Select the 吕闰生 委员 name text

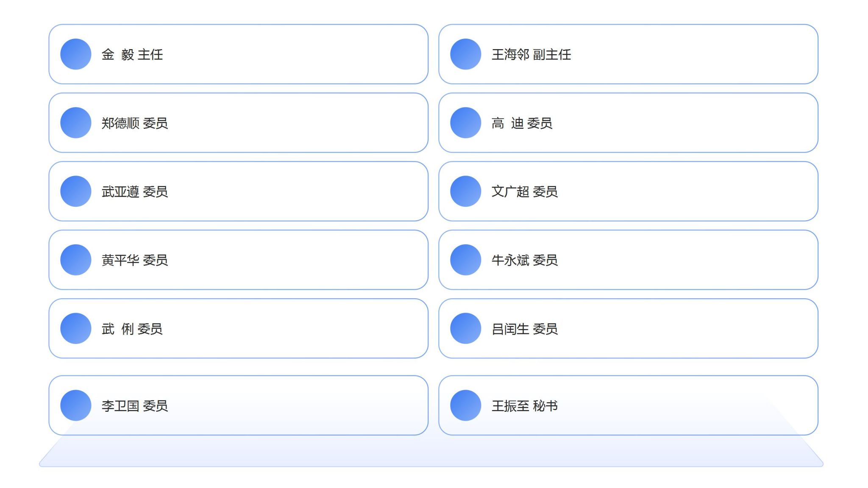[525, 329]
